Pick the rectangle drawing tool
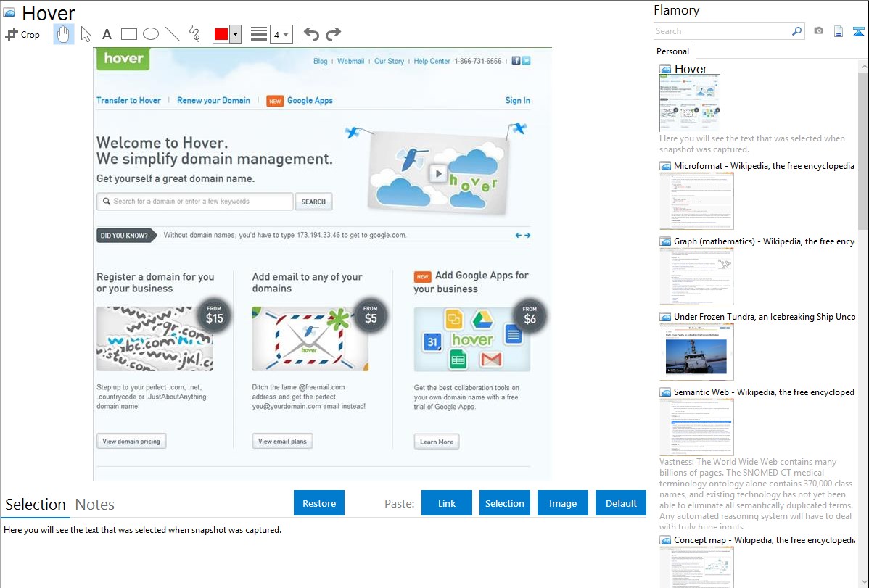This screenshot has height=588, width=869. coord(128,34)
